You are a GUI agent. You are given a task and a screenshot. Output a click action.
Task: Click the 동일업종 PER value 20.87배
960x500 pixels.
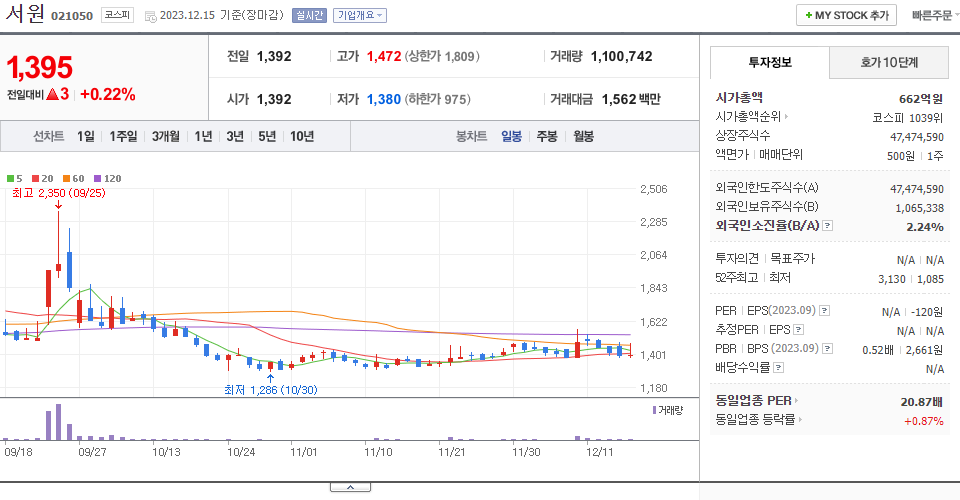coord(921,402)
